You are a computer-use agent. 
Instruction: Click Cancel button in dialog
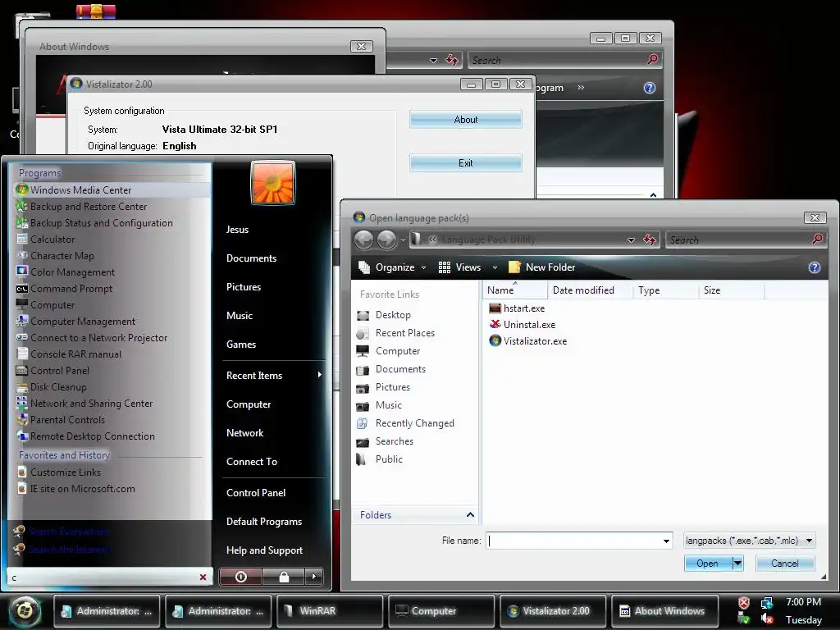point(785,564)
